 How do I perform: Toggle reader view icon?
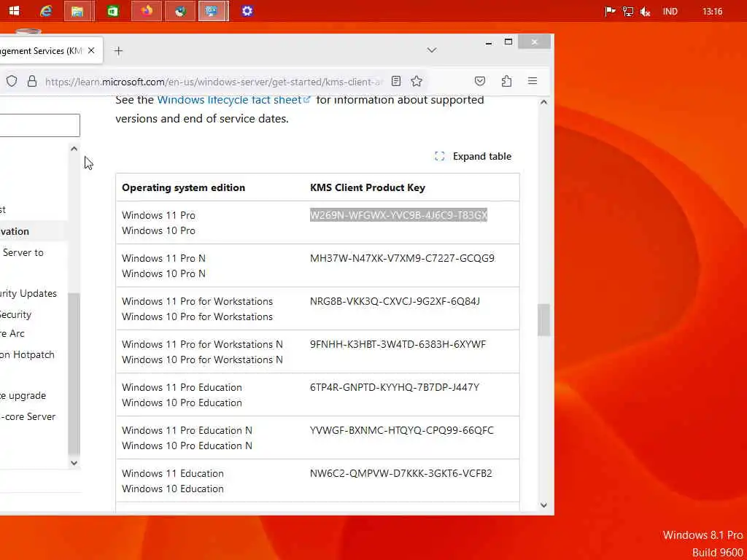pyautogui.click(x=396, y=82)
